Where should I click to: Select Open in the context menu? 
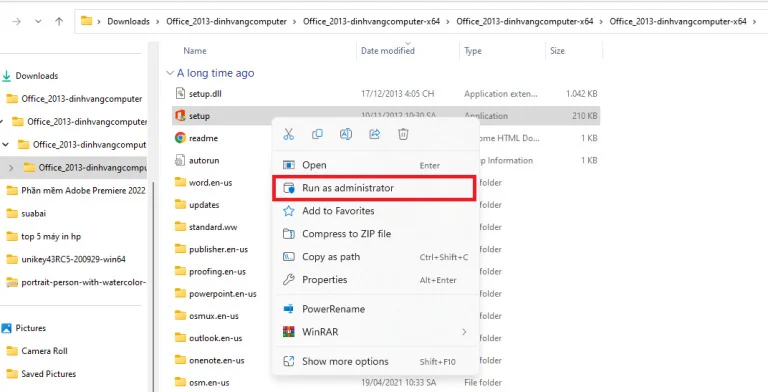[375, 165]
